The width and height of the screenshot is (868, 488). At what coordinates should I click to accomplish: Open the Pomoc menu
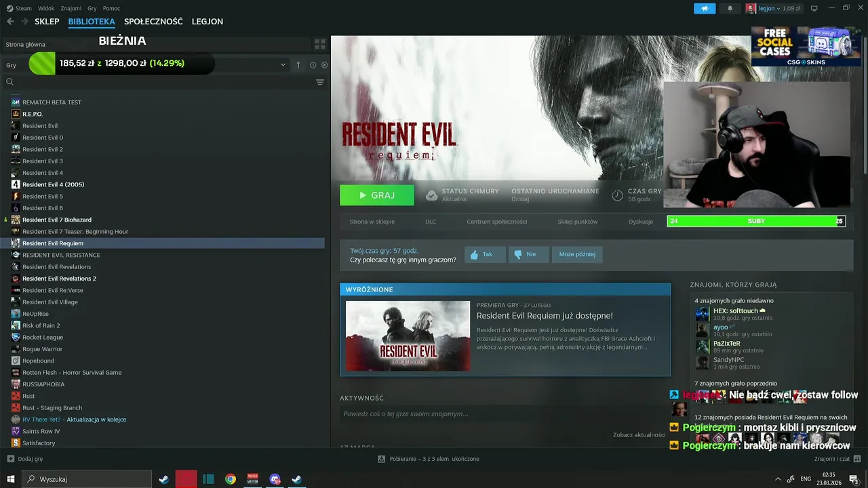[111, 9]
